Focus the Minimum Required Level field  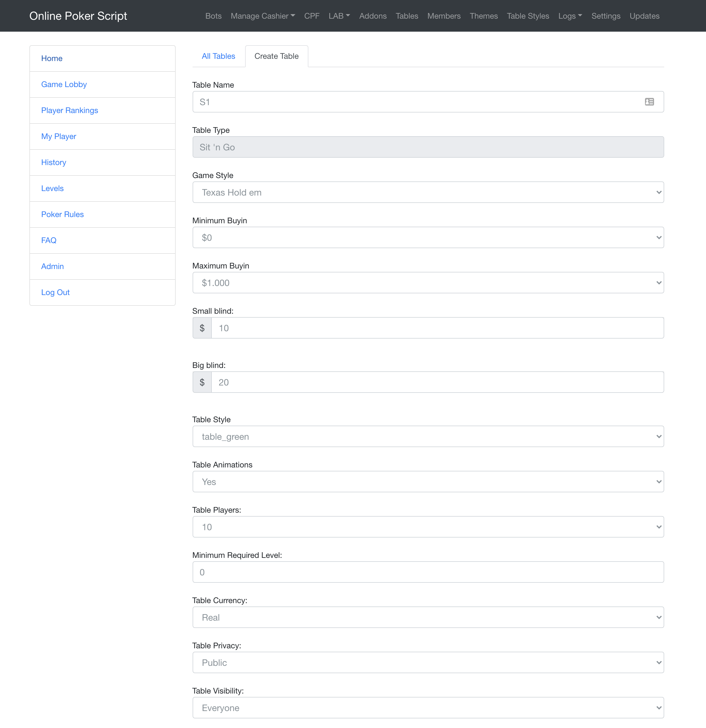(428, 572)
